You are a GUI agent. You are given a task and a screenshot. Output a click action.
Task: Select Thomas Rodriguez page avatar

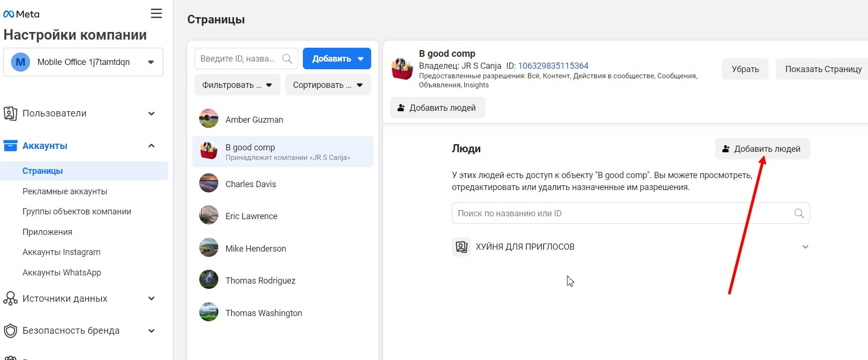(x=209, y=280)
